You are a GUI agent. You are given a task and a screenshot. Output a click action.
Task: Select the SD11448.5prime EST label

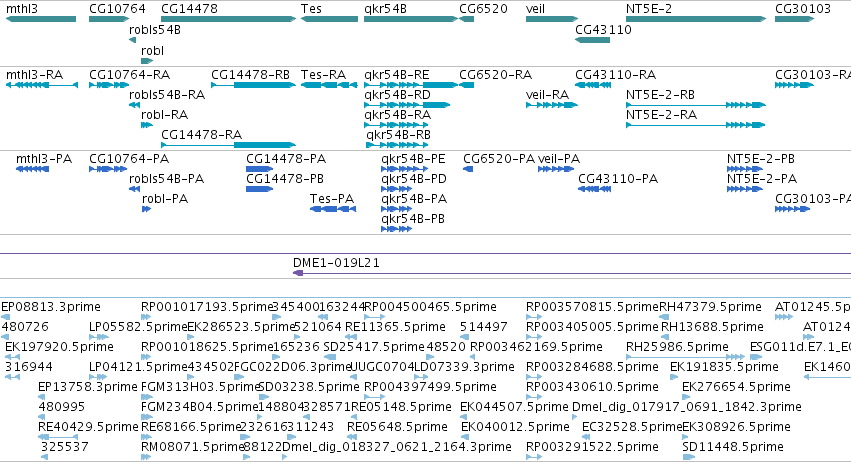click(x=733, y=447)
